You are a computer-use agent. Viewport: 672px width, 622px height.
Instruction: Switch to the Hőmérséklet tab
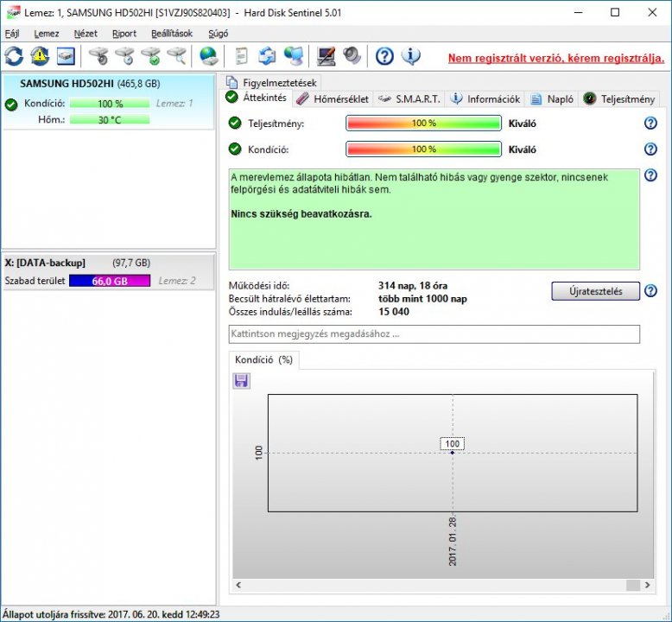click(333, 99)
